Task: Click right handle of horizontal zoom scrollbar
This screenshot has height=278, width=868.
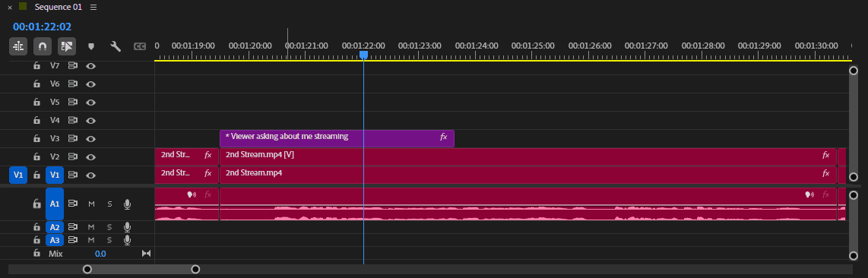Action: pyautogui.click(x=195, y=269)
